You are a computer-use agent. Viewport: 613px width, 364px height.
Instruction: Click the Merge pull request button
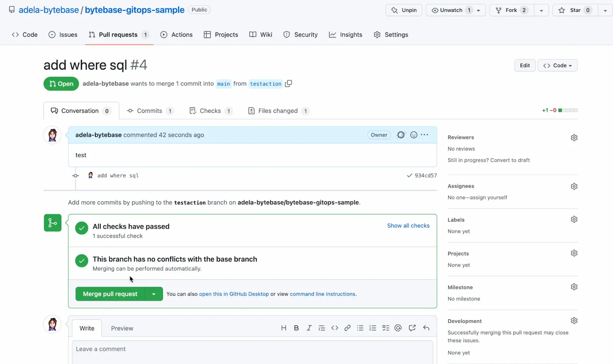pos(110,294)
